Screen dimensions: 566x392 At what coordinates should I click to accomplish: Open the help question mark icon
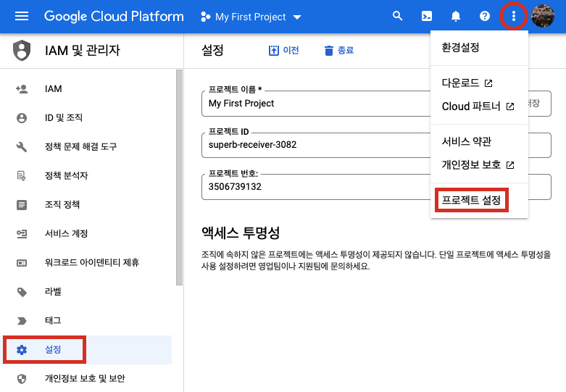click(x=485, y=16)
